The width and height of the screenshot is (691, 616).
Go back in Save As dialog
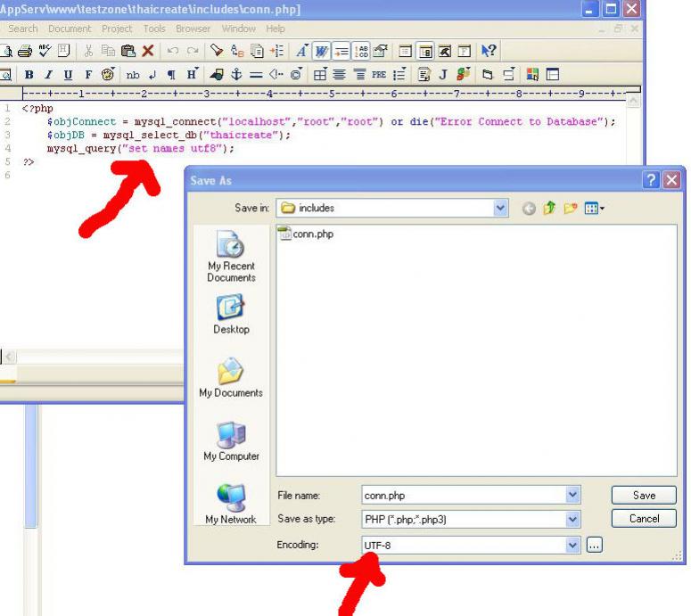tap(529, 208)
